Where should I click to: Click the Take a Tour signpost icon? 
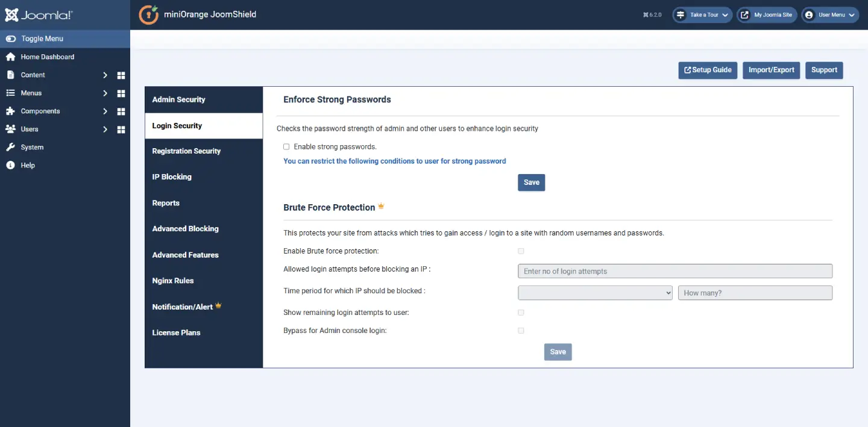tap(681, 15)
